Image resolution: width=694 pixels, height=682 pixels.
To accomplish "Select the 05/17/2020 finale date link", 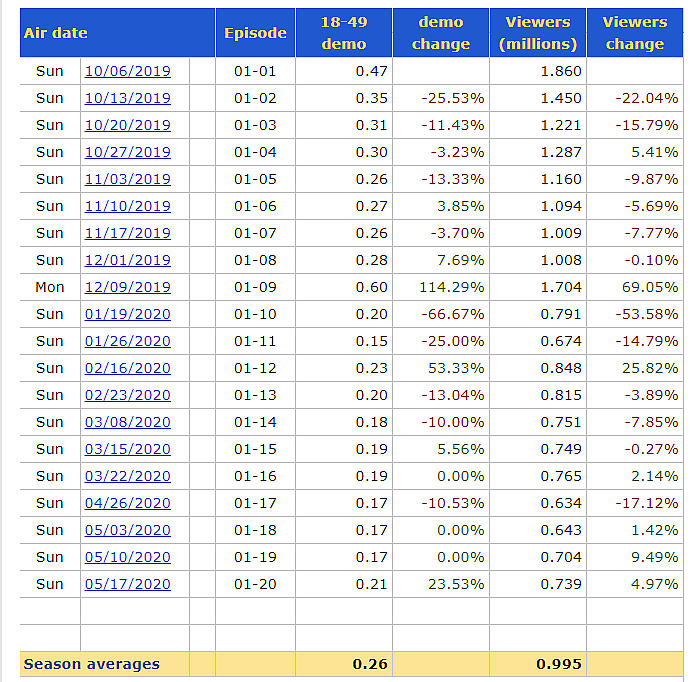I will point(127,584).
